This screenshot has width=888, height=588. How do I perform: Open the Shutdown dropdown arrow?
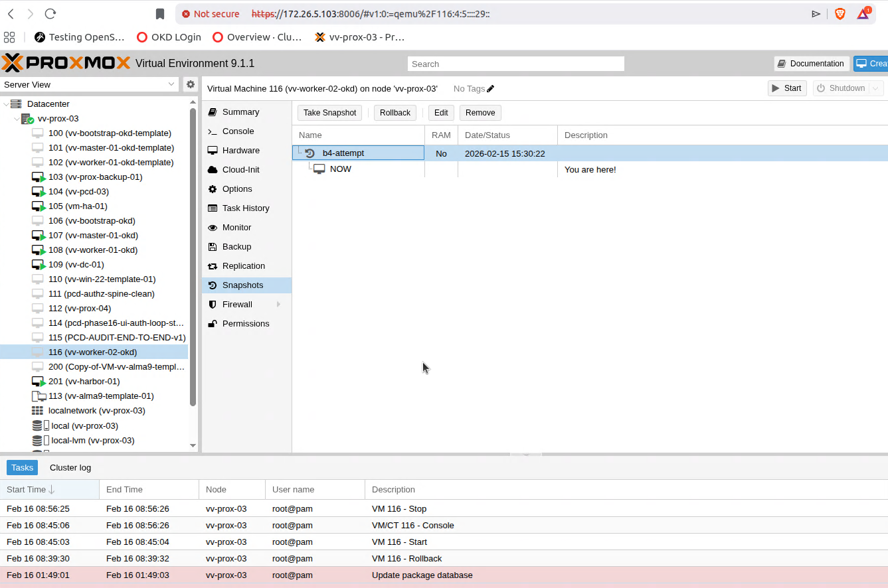point(875,88)
